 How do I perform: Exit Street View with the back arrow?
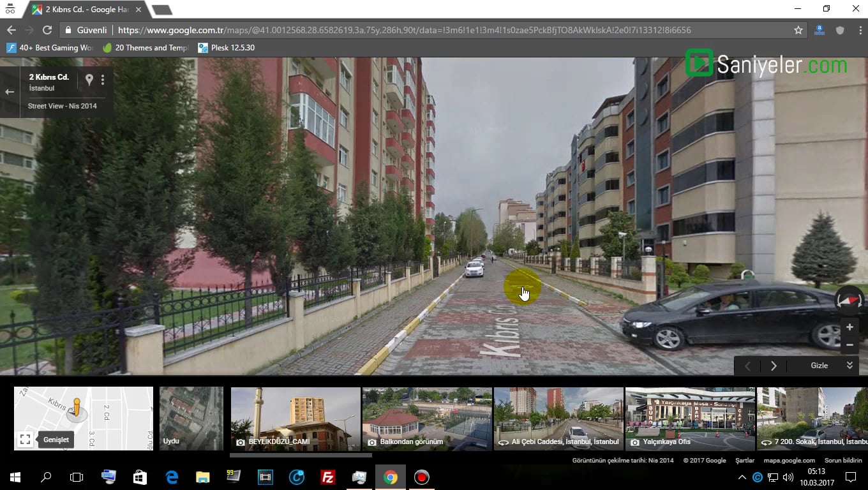pos(10,92)
